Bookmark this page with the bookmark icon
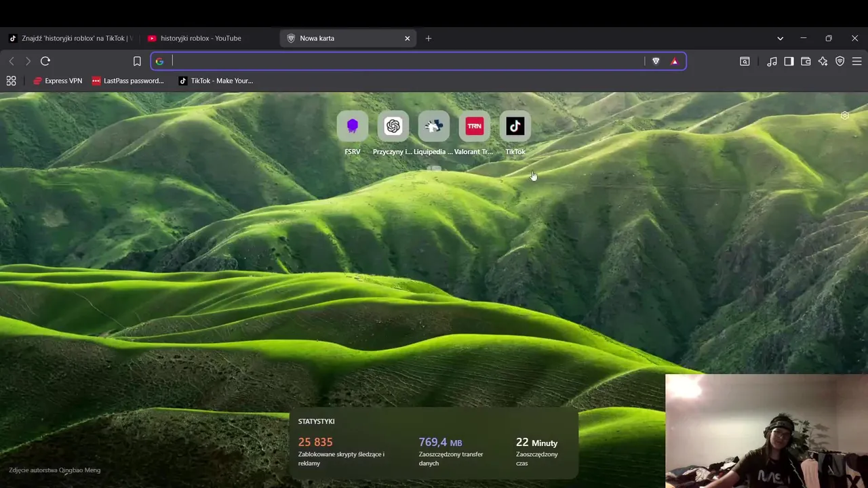 (x=137, y=61)
